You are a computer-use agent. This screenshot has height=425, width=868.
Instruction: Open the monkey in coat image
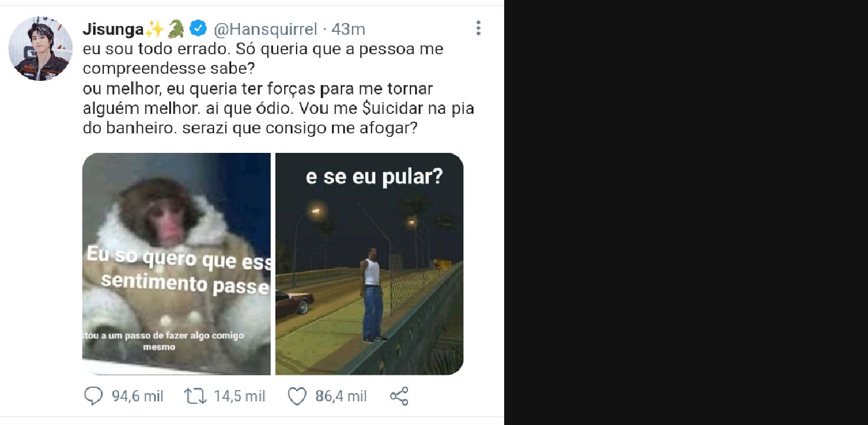(x=176, y=264)
